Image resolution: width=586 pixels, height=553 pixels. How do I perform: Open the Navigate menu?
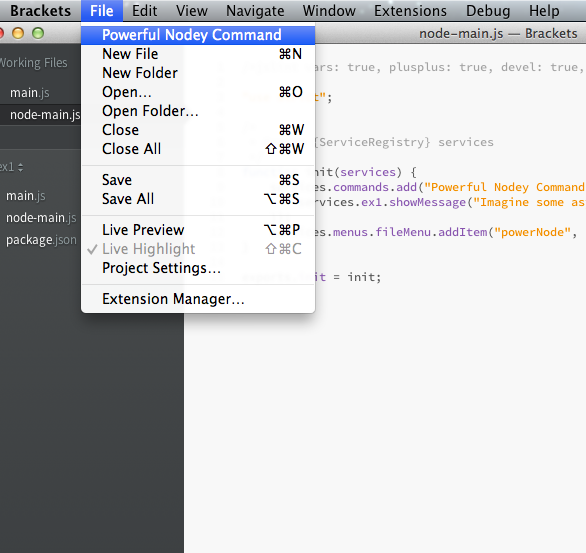click(x=255, y=10)
